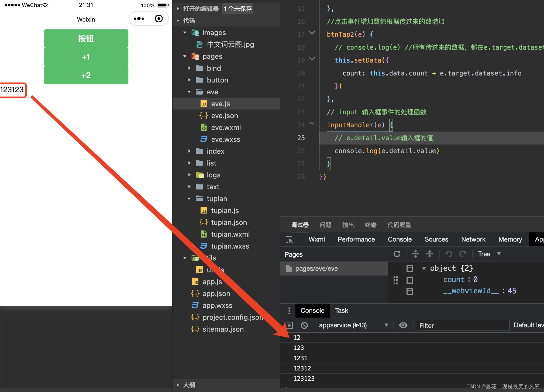The image size is (544, 392).
Task: Collapse the images folder
Action: click(185, 33)
